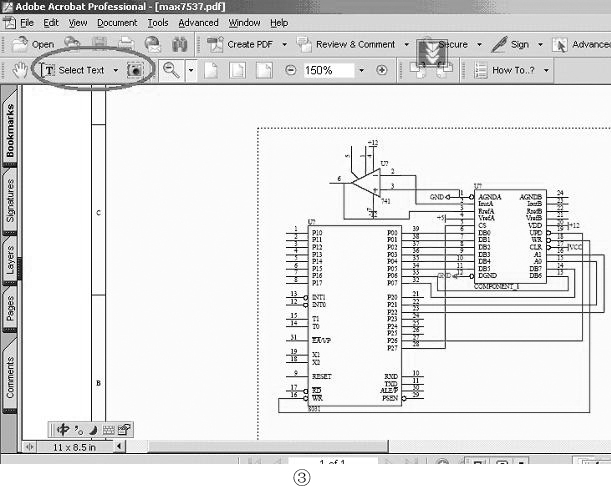Open the Create PDF dropdown arrow

click(x=284, y=44)
